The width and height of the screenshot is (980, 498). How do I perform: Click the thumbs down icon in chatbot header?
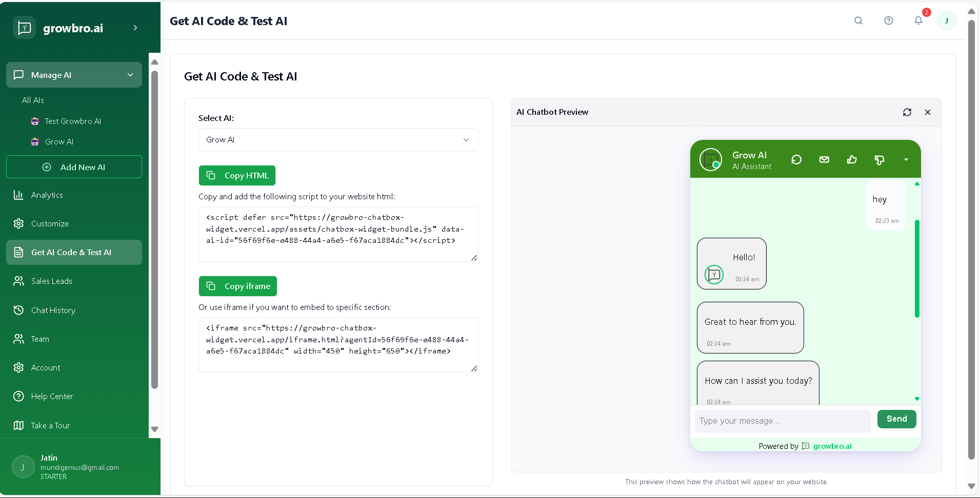[x=880, y=159]
